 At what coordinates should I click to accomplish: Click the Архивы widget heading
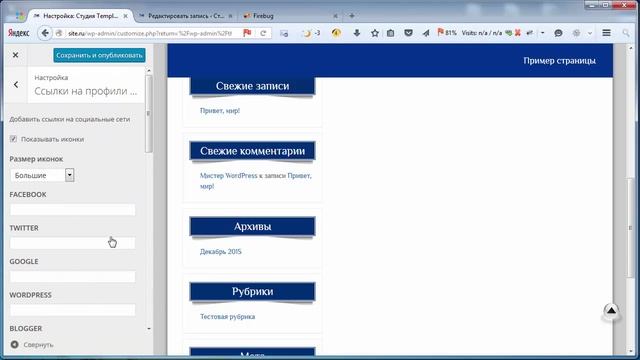252,227
